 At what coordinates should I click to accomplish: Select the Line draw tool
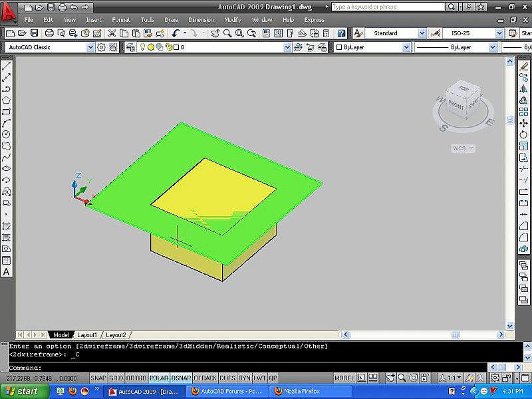pos(6,66)
